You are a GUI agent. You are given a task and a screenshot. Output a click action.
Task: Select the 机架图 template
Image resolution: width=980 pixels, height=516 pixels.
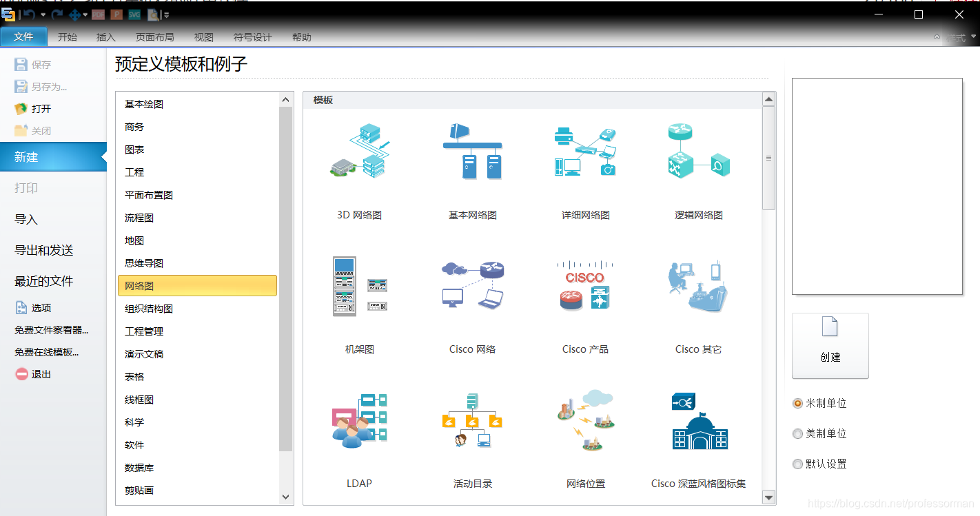click(359, 305)
